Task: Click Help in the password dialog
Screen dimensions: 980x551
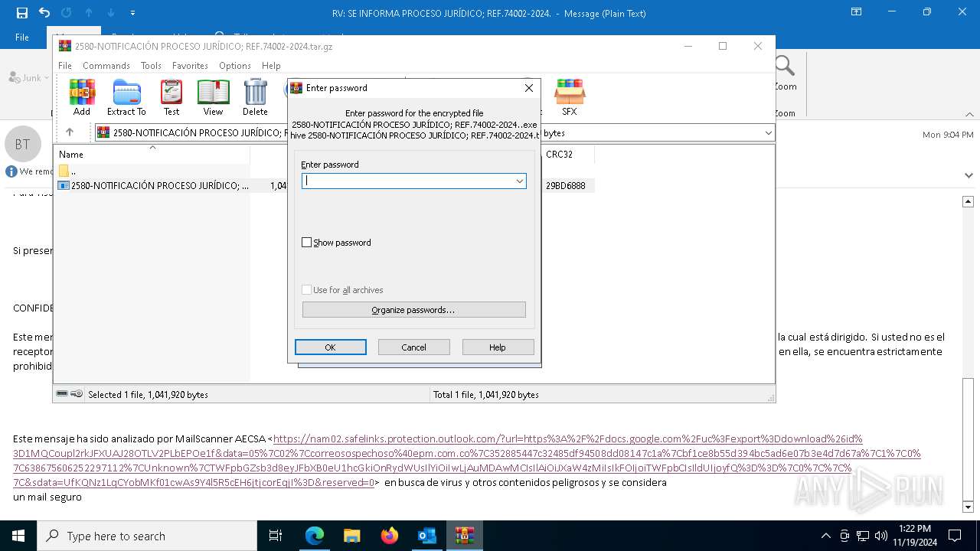Action: [x=498, y=347]
